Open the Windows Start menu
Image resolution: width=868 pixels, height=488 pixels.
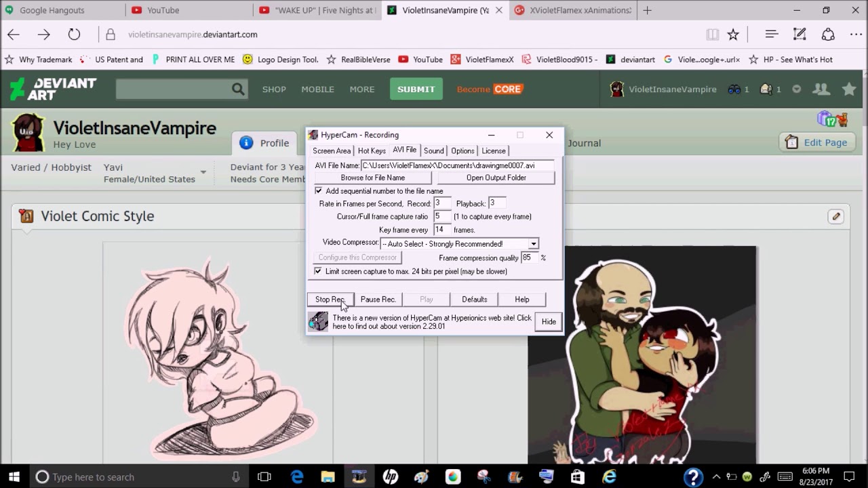tap(14, 477)
